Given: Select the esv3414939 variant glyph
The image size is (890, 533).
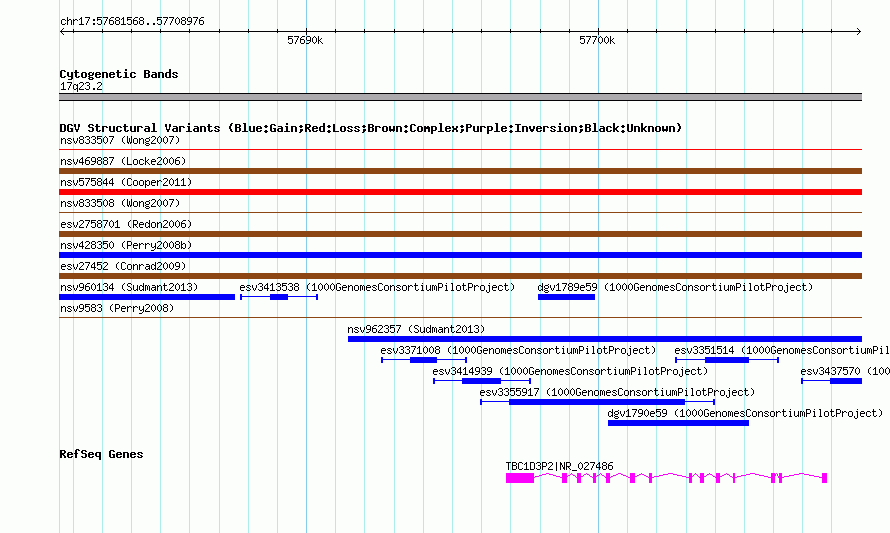Looking at the screenshot, I should [482, 381].
